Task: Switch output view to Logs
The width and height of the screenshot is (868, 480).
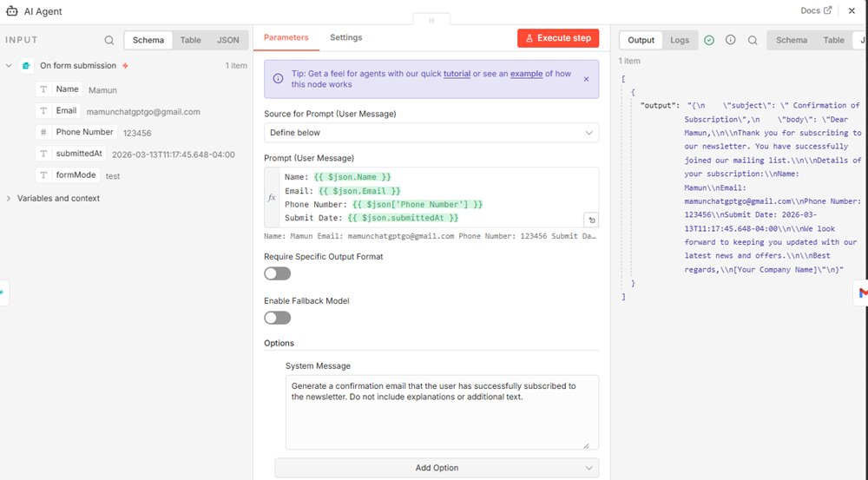Action: (x=680, y=40)
